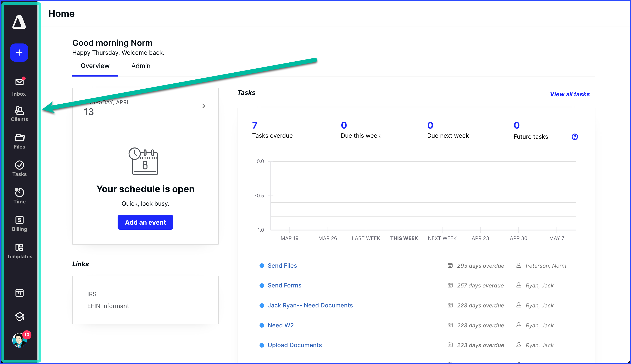The image size is (631, 364).
Task: Open the global create menu with the plus button
Action: pos(19,52)
